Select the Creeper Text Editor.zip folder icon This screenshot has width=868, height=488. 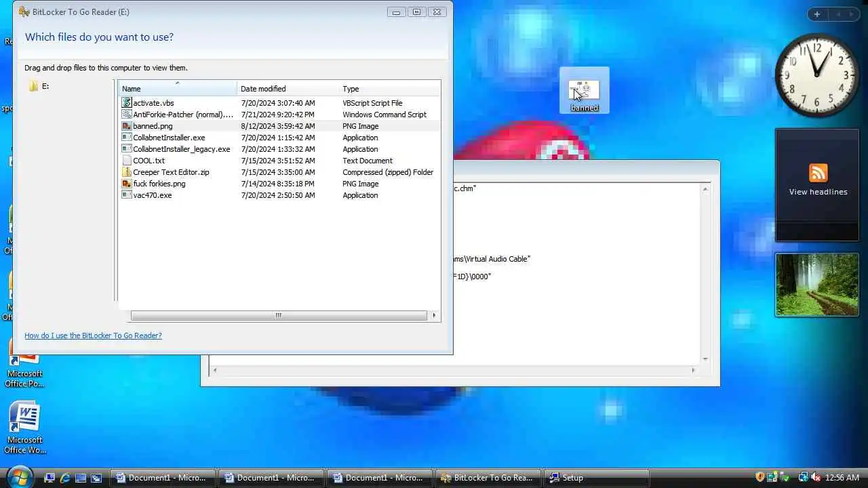pyautogui.click(x=127, y=172)
